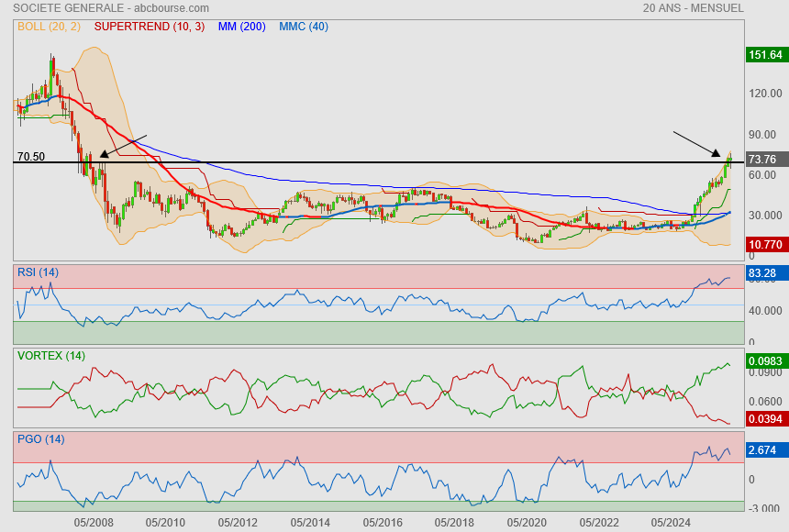Select the MMC (40) legend label
Image resolution: width=789 pixels, height=532 pixels.
304,27
